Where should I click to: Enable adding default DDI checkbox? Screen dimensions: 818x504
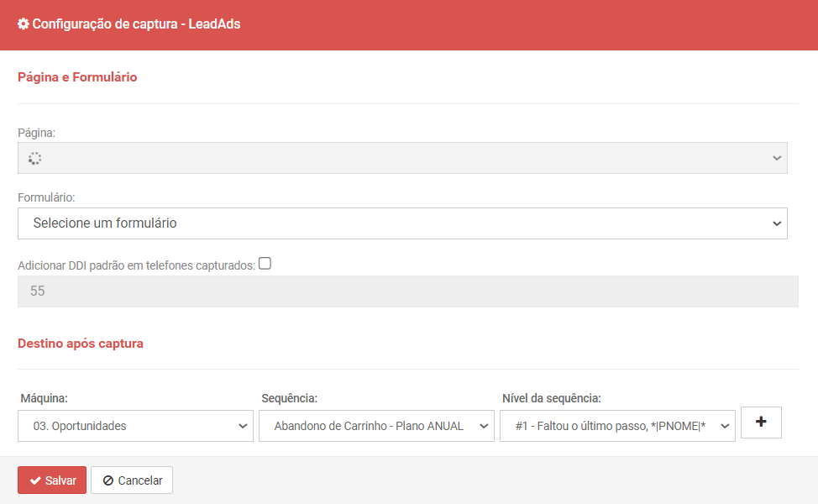coord(265,263)
